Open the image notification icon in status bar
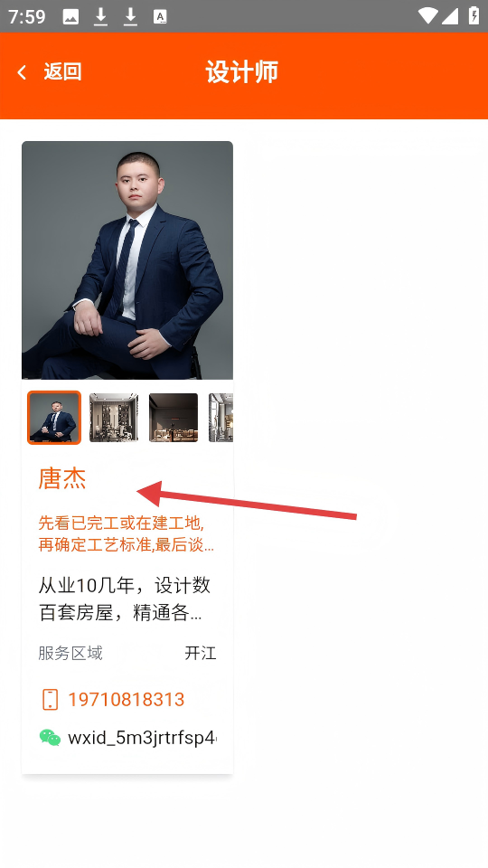Image resolution: width=488 pixels, height=868 pixels. pos(70,17)
